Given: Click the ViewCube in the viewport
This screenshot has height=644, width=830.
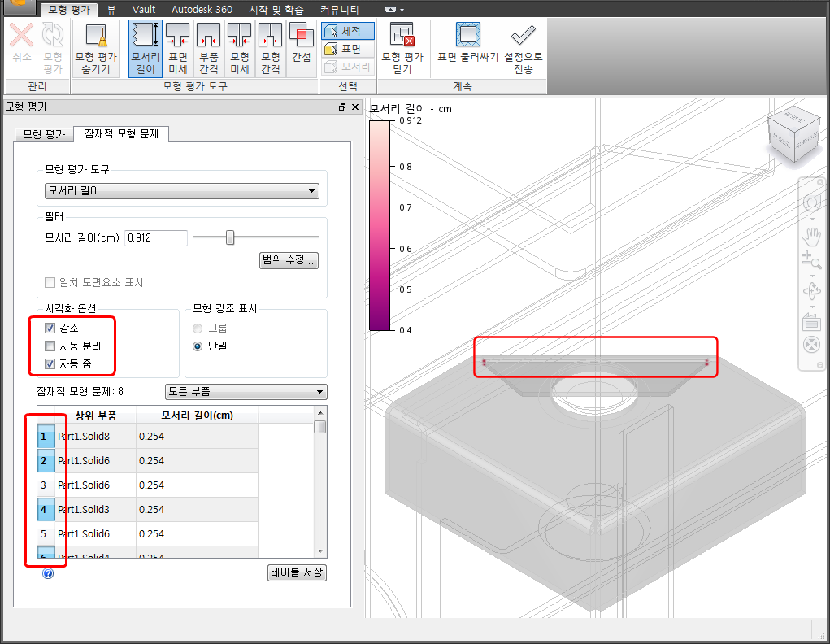Looking at the screenshot, I should click(x=794, y=133).
